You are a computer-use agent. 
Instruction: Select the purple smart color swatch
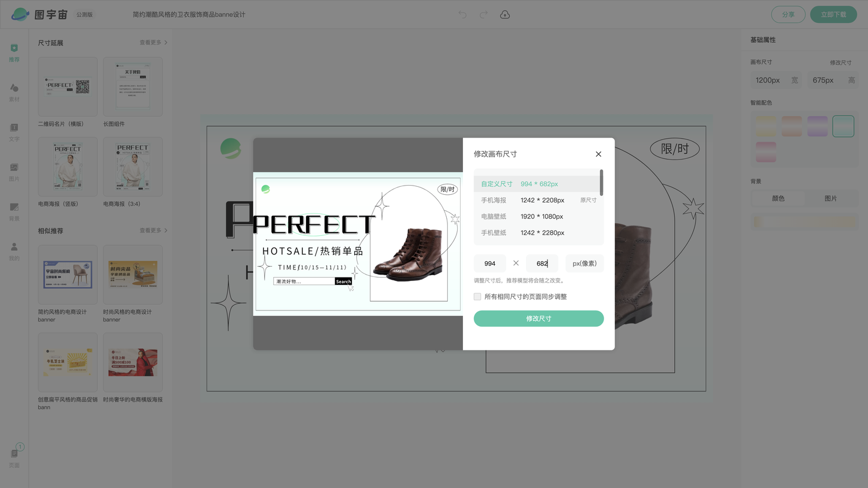(x=817, y=126)
